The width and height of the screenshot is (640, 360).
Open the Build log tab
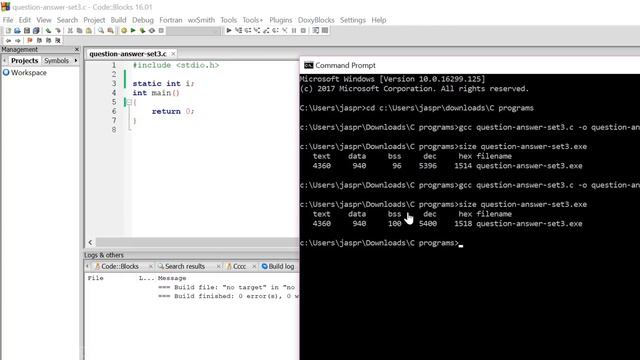point(278,266)
